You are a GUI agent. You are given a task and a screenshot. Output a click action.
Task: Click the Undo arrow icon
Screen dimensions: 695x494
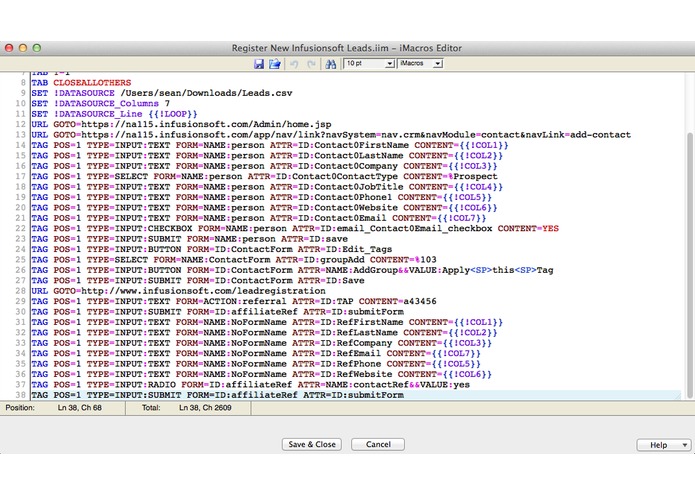[x=294, y=64]
